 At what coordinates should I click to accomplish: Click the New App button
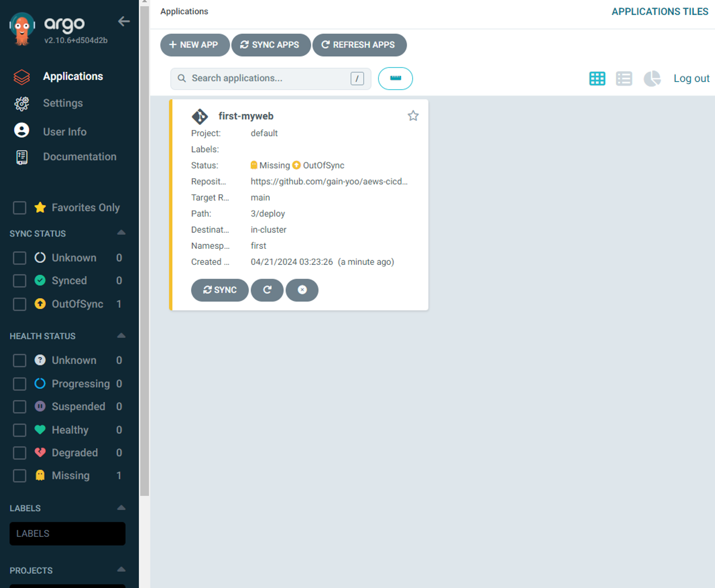pyautogui.click(x=194, y=45)
